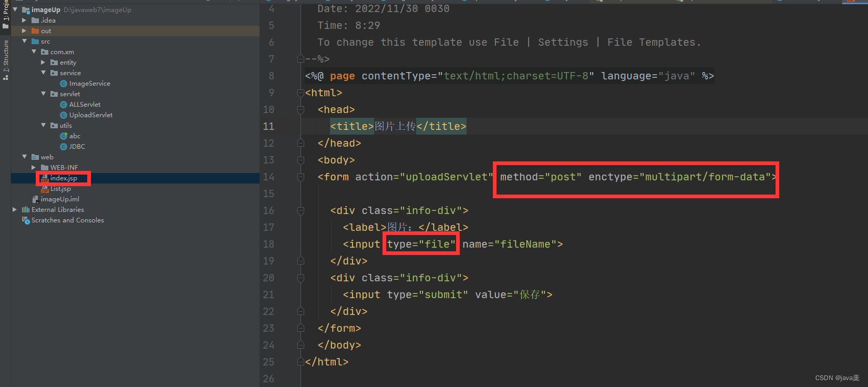
Task: Click the utils package icon
Action: click(54, 126)
